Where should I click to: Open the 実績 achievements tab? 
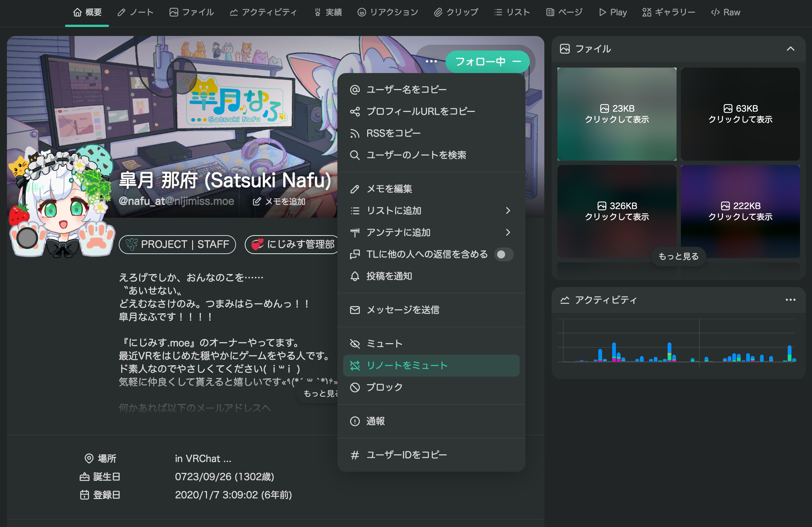(328, 12)
